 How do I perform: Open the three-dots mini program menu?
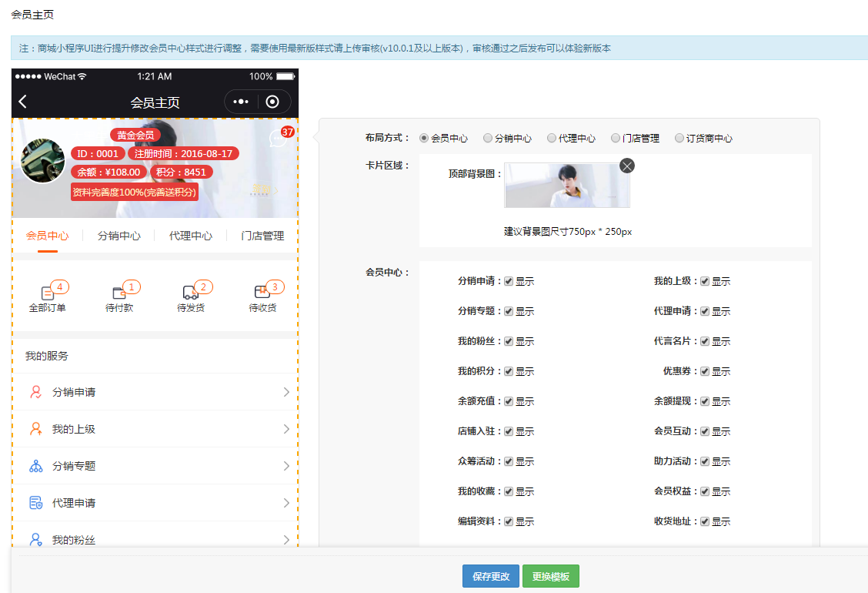[241, 102]
